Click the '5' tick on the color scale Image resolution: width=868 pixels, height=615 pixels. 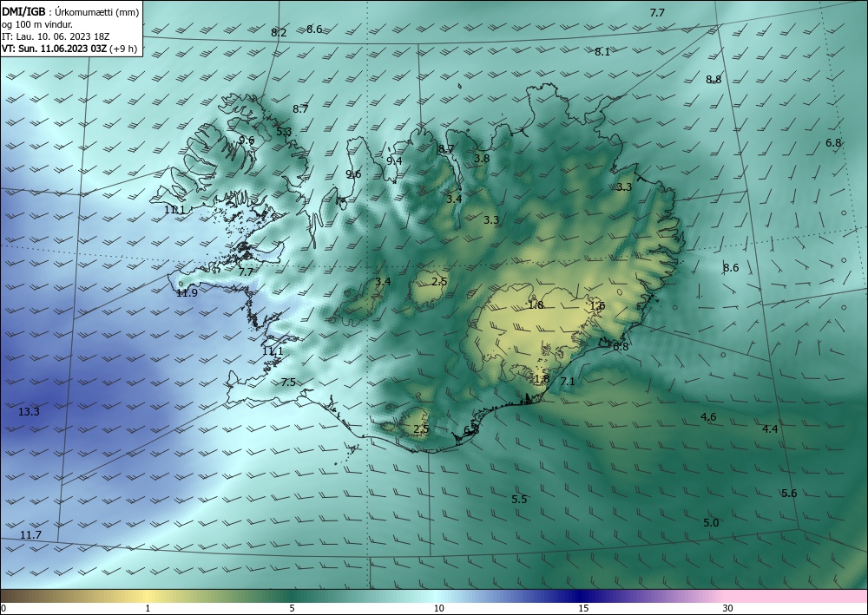(x=292, y=608)
